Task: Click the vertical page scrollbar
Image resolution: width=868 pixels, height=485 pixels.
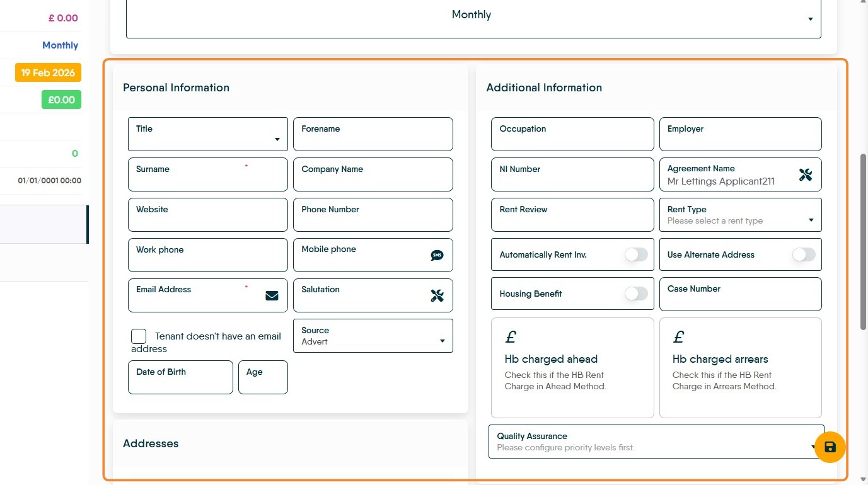Action: [863, 241]
